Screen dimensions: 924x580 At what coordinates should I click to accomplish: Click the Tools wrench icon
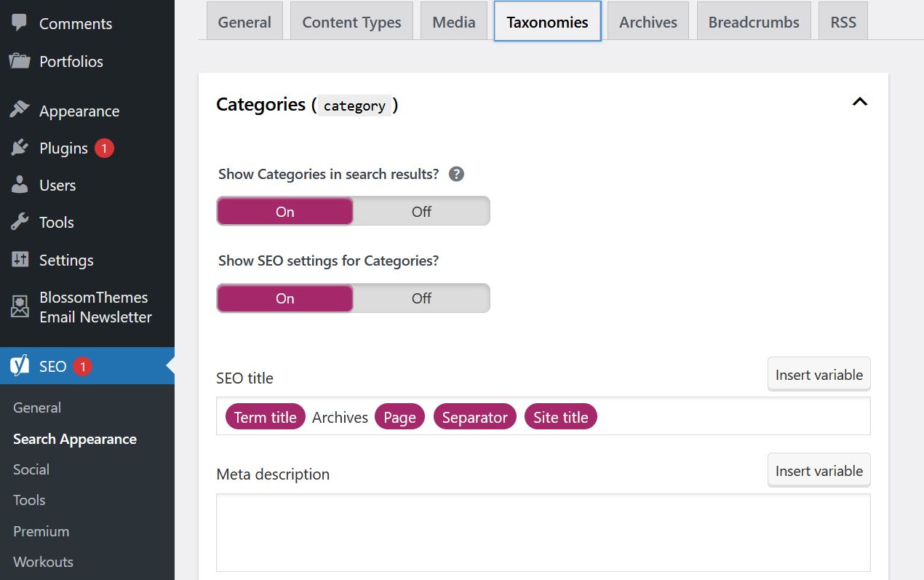click(x=19, y=222)
